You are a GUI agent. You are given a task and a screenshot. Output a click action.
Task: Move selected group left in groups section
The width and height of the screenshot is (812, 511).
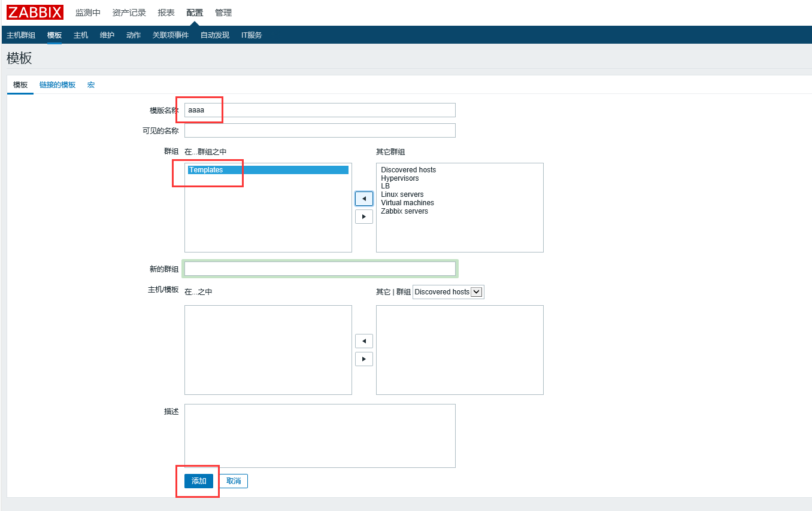[364, 199]
